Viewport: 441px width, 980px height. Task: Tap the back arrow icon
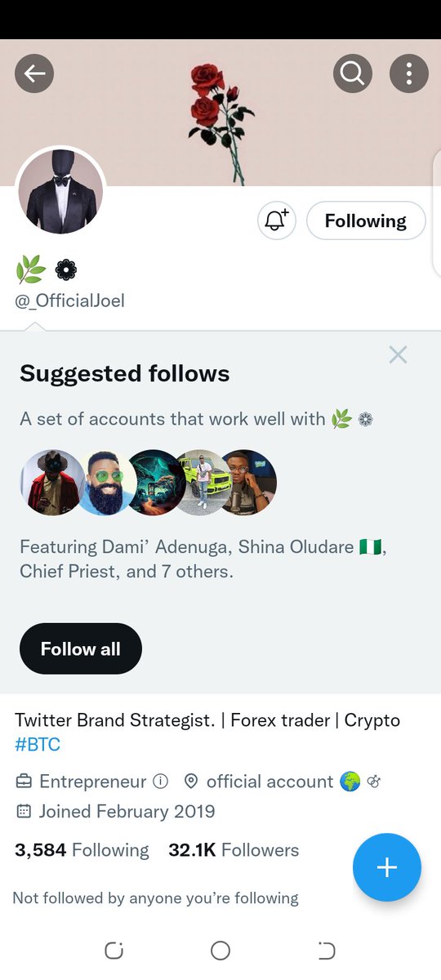(x=34, y=74)
